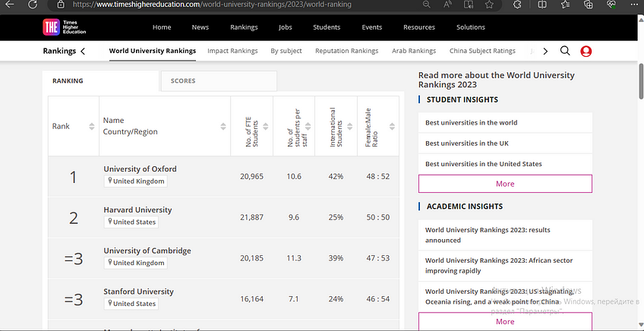
Task: Reload the page with refresh icon
Action: (x=33, y=4)
